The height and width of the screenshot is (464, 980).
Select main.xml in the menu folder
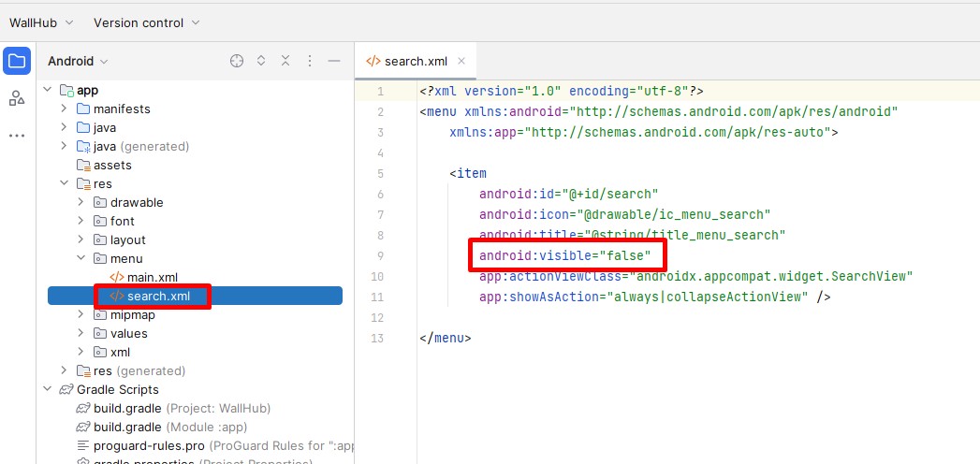pyautogui.click(x=153, y=277)
